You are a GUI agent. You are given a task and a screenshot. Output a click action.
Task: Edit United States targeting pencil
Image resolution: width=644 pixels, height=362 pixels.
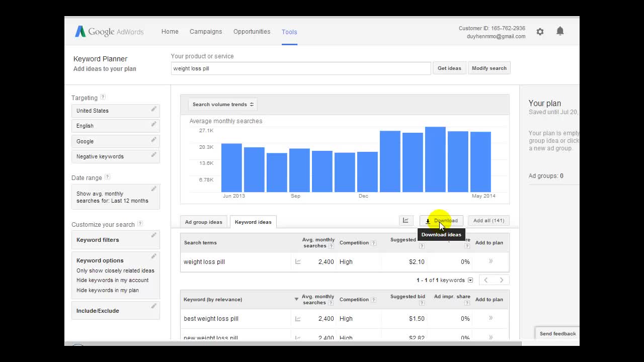(x=154, y=109)
